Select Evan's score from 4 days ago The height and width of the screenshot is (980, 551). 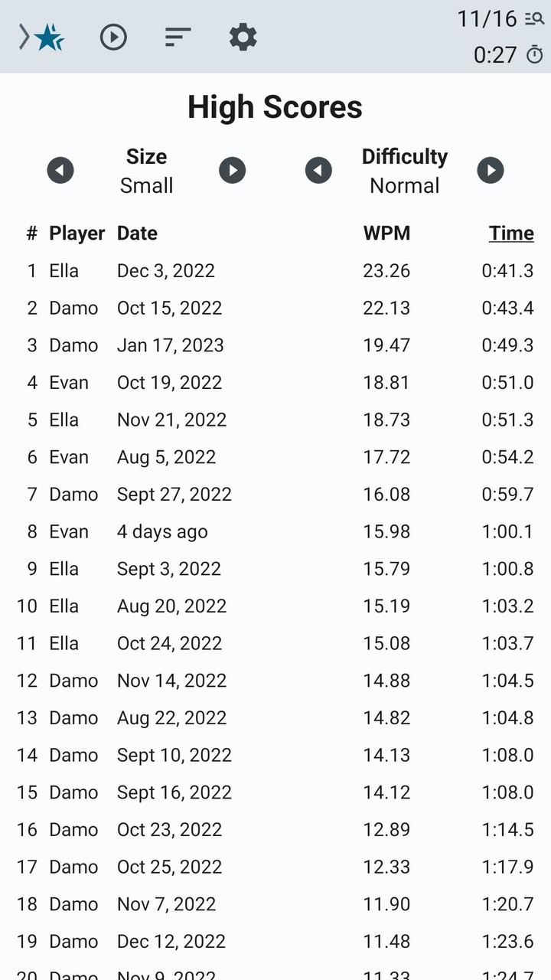click(275, 532)
